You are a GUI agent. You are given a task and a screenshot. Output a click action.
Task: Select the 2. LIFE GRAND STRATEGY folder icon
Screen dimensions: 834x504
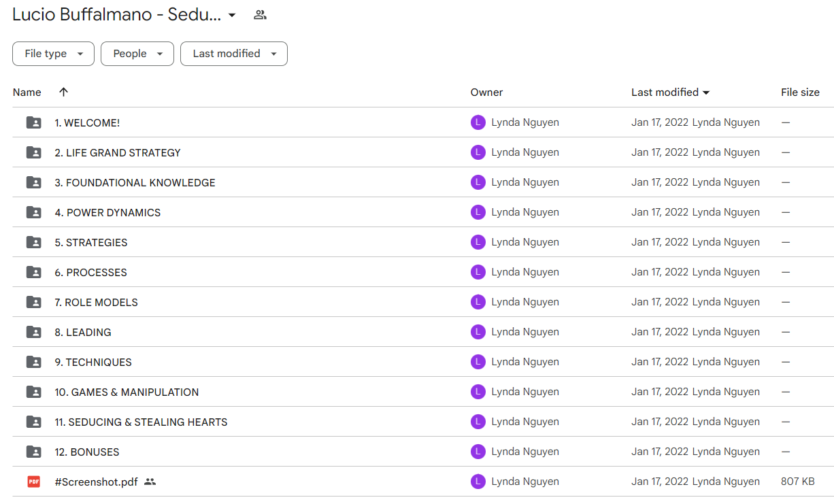[33, 152]
